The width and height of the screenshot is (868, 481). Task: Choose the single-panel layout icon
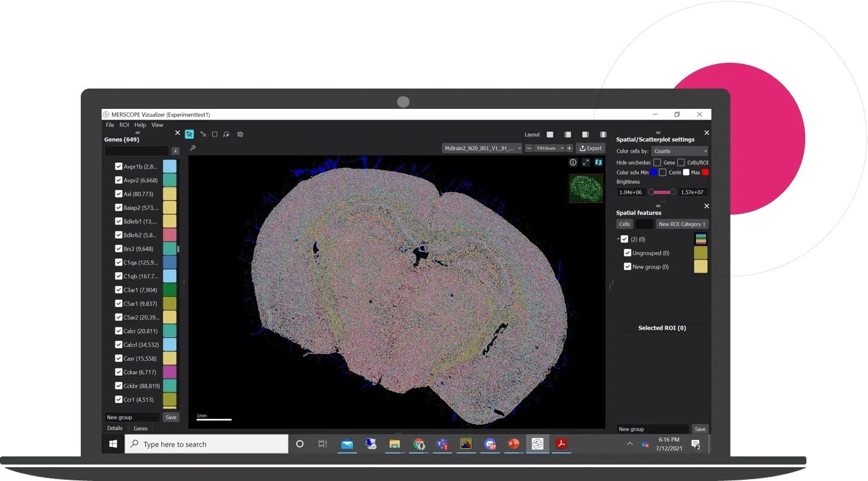point(550,135)
